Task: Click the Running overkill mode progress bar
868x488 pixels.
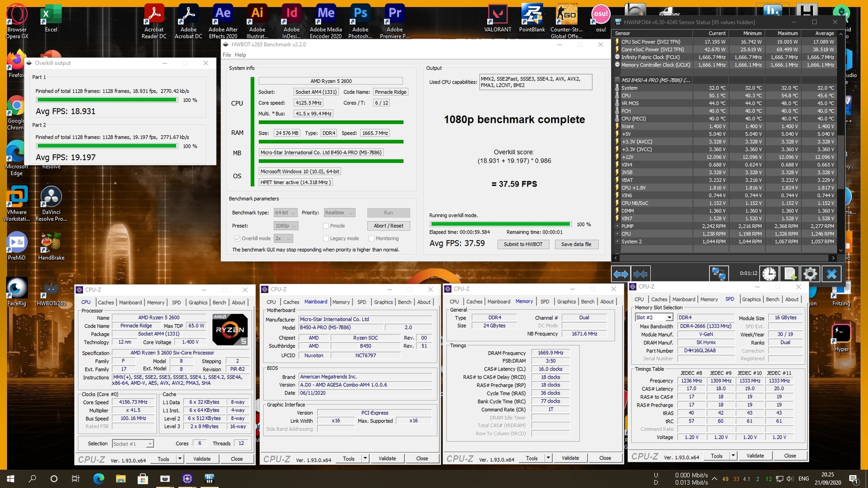Action: tap(500, 224)
